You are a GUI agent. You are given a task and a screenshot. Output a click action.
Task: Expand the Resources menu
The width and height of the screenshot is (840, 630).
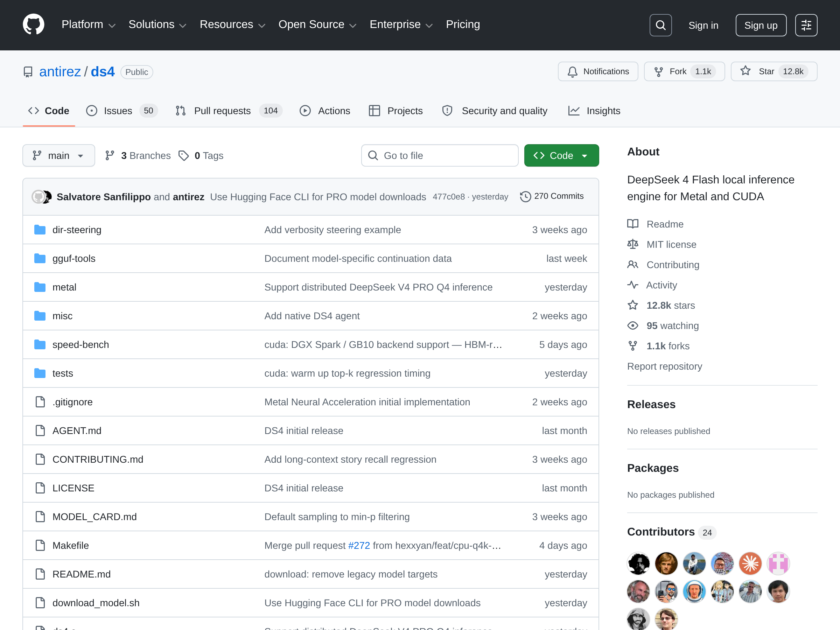click(232, 25)
